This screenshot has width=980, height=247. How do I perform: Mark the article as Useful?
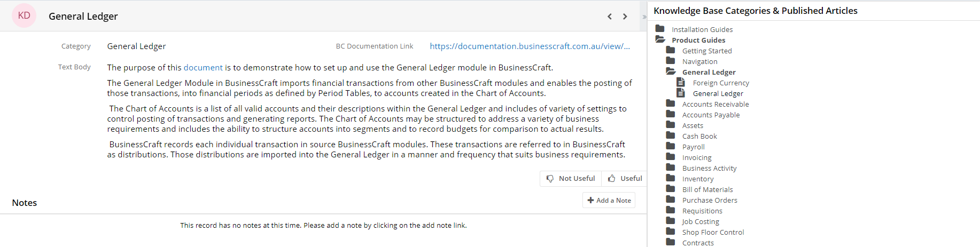pos(624,179)
